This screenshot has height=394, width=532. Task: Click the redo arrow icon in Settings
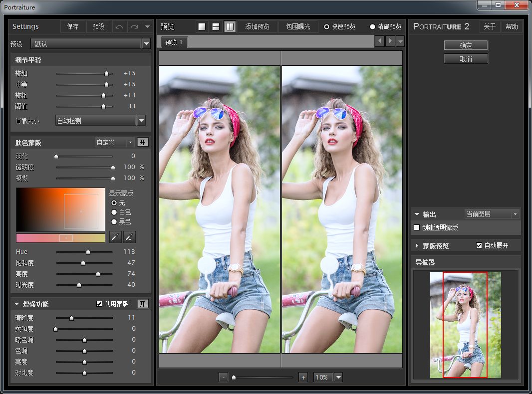tap(134, 27)
